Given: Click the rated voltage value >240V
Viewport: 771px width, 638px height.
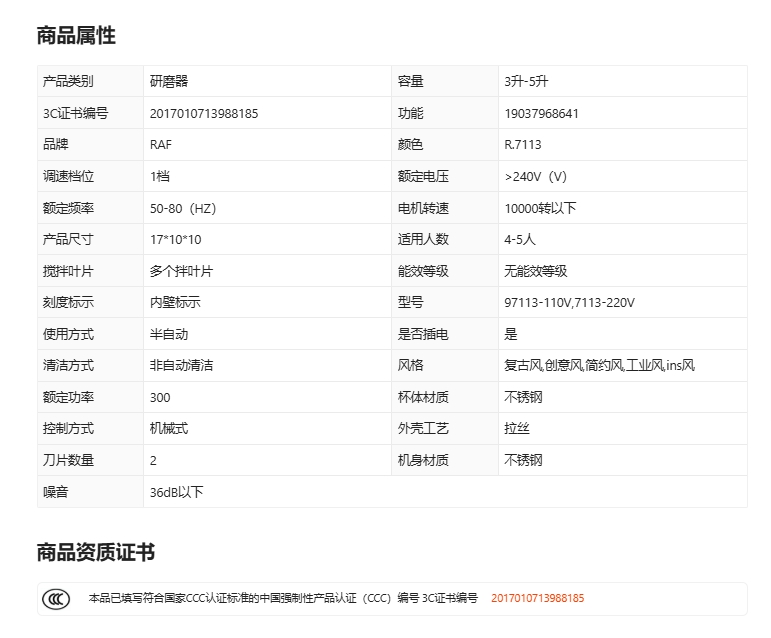Looking at the screenshot, I should [536, 176].
